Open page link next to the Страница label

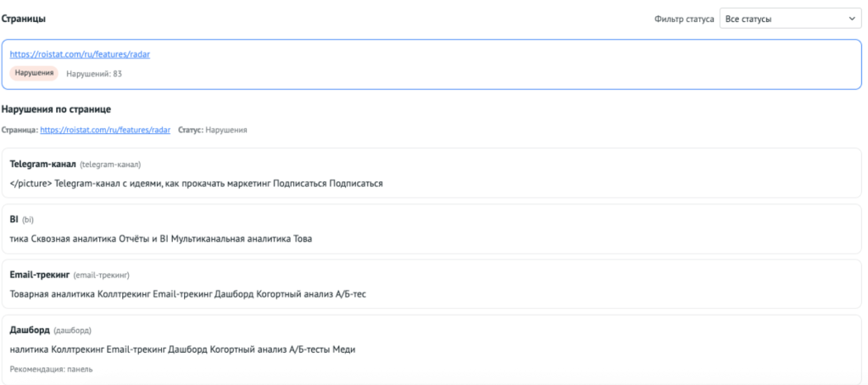coord(105,130)
